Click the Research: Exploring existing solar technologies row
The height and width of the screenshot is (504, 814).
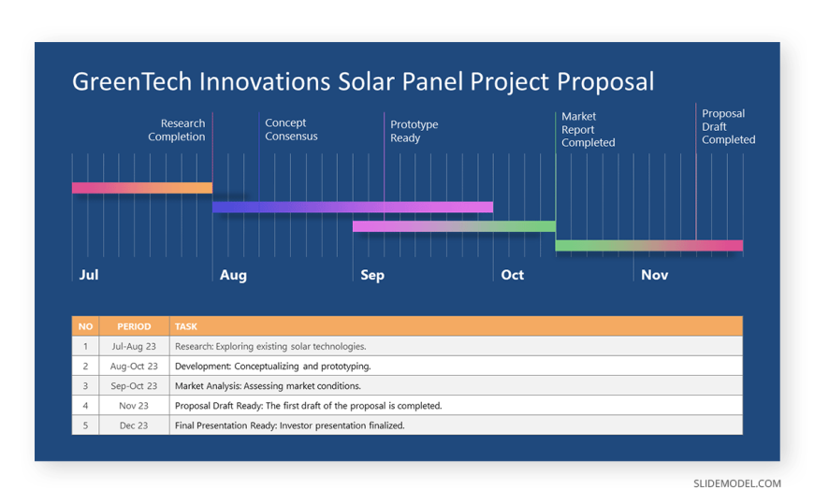pos(270,346)
